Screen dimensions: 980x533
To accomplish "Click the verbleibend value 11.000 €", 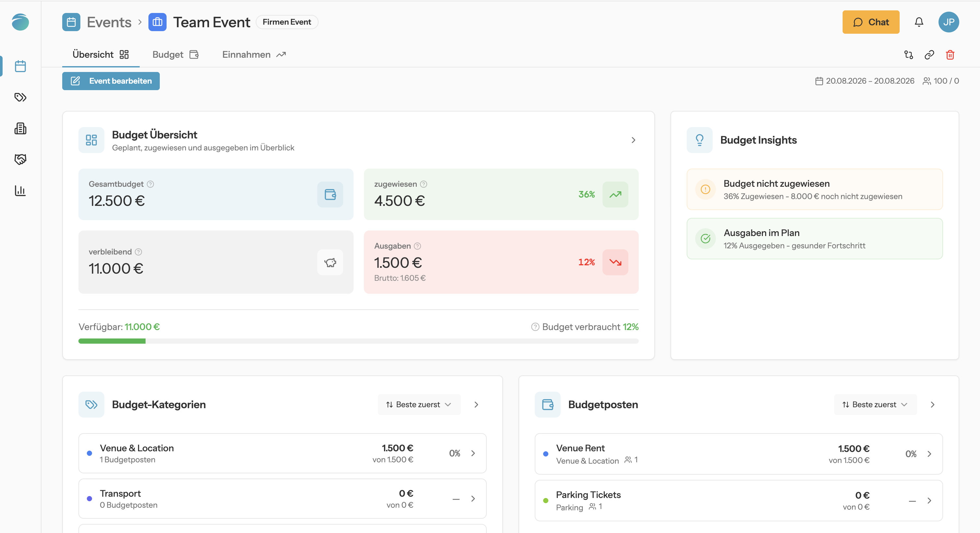I will 116,269.
